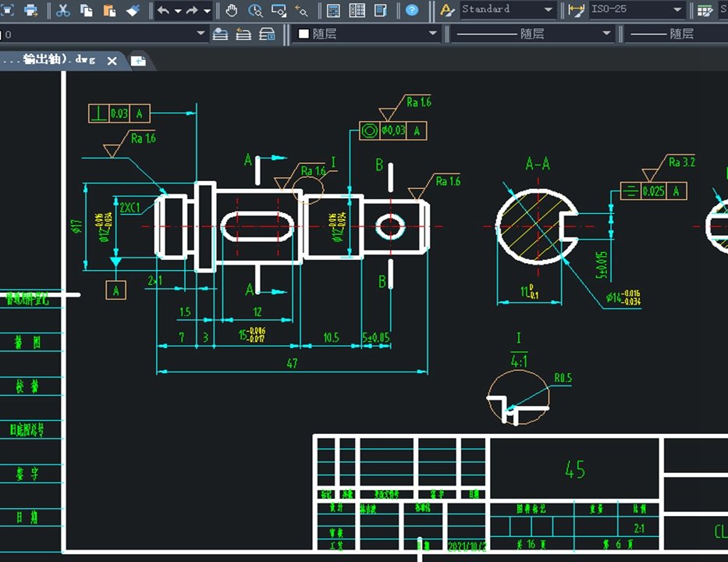Click the Paste clipboard icon

109,9
